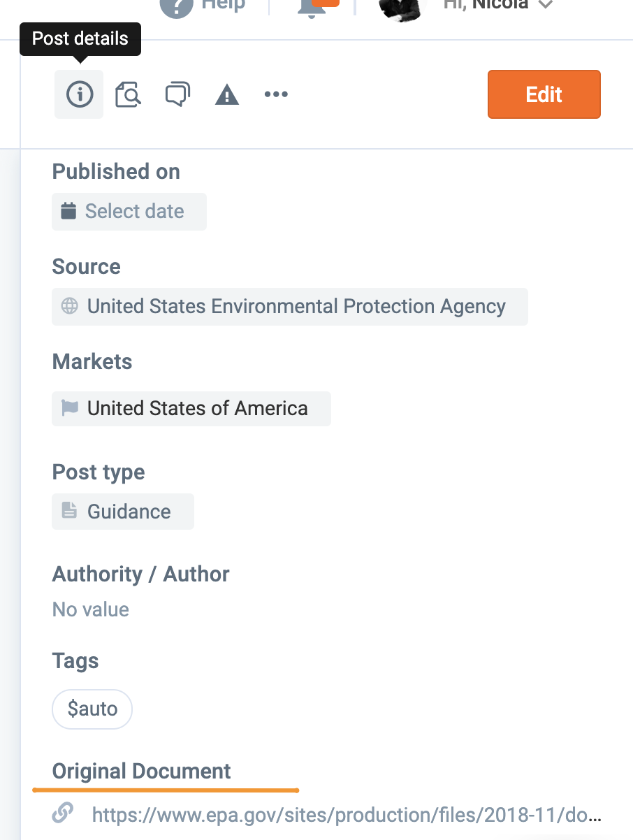Screen dimensions: 633x840
Task: Click the warning triangle alert icon
Action: tap(227, 95)
